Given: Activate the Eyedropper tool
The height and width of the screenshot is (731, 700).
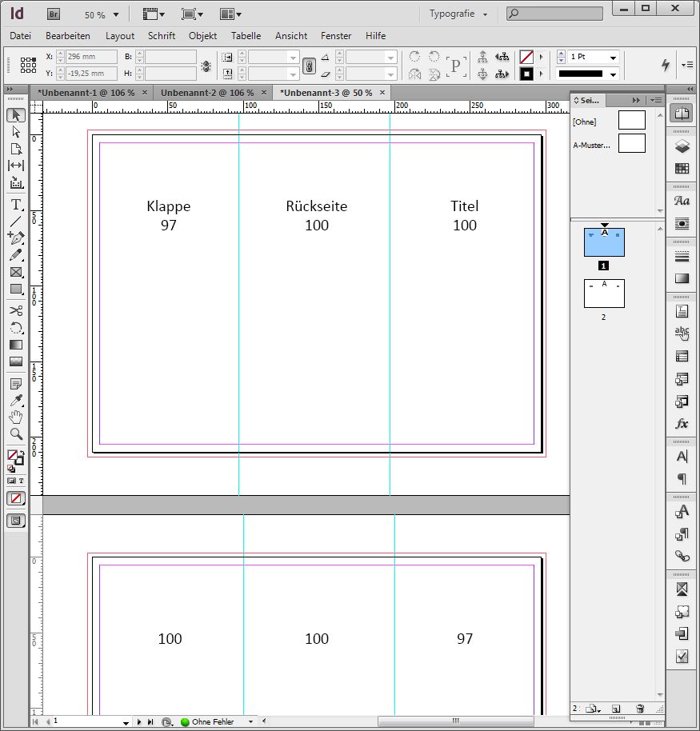Looking at the screenshot, I should pos(15,400).
